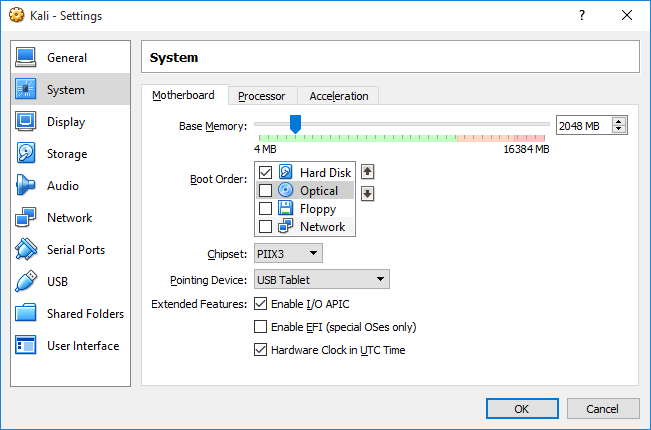The image size is (651, 430).
Task: Click the Optical disc boot device icon
Action: tap(286, 190)
